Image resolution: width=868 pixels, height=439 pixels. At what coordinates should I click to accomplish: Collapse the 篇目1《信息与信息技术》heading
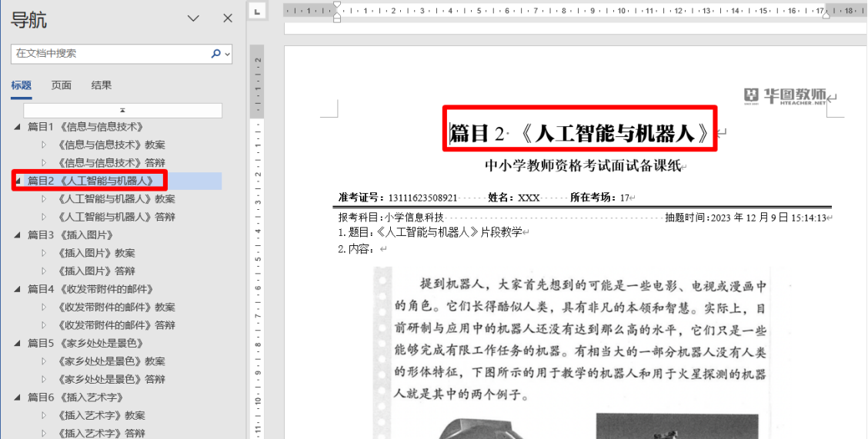click(x=18, y=127)
